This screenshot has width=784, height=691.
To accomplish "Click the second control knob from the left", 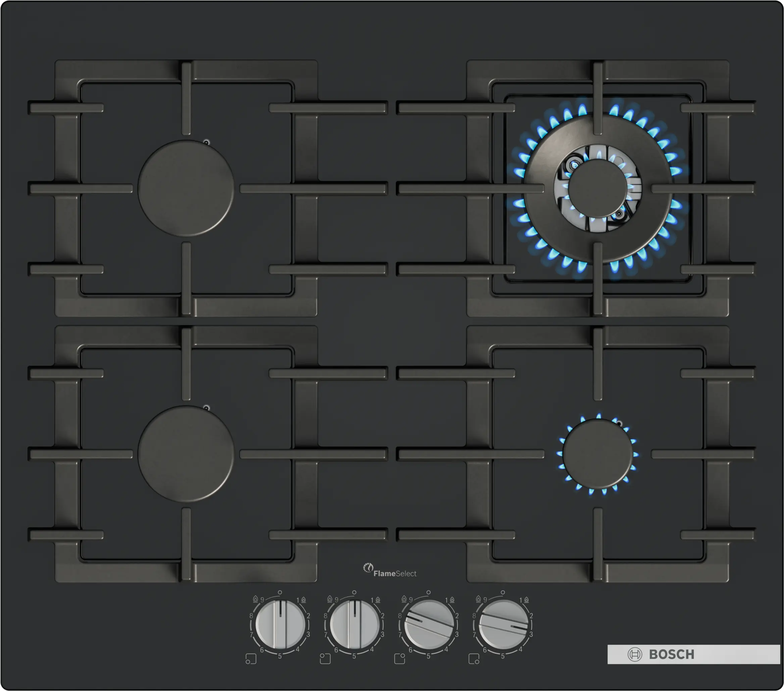I will pos(355,625).
